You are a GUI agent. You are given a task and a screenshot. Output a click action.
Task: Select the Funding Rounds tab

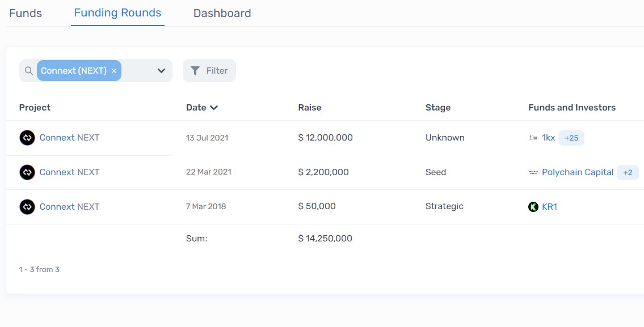[x=117, y=12]
